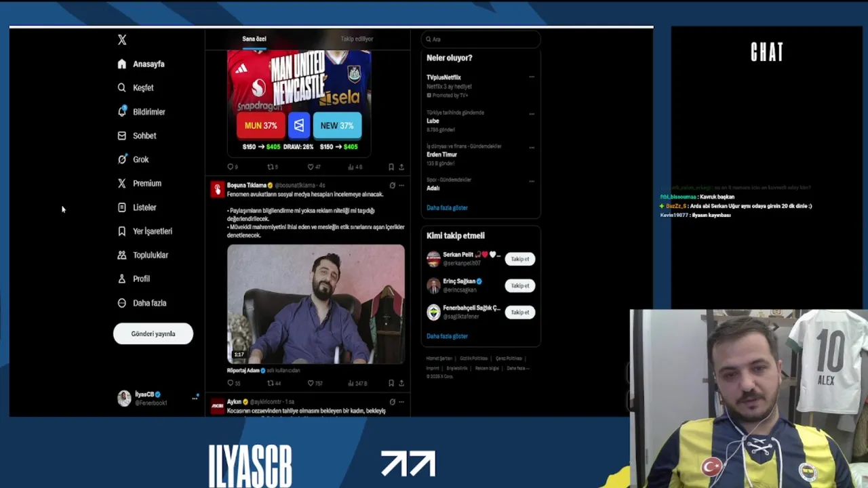Screen dimensions: 868x488
Task: Click the X logo in the sidebar
Action: tap(122, 40)
